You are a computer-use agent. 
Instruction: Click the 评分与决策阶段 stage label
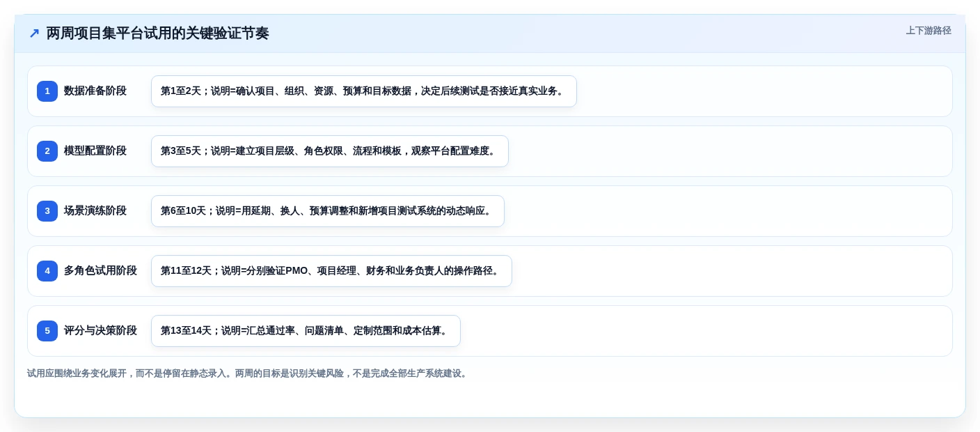pyautogui.click(x=100, y=331)
